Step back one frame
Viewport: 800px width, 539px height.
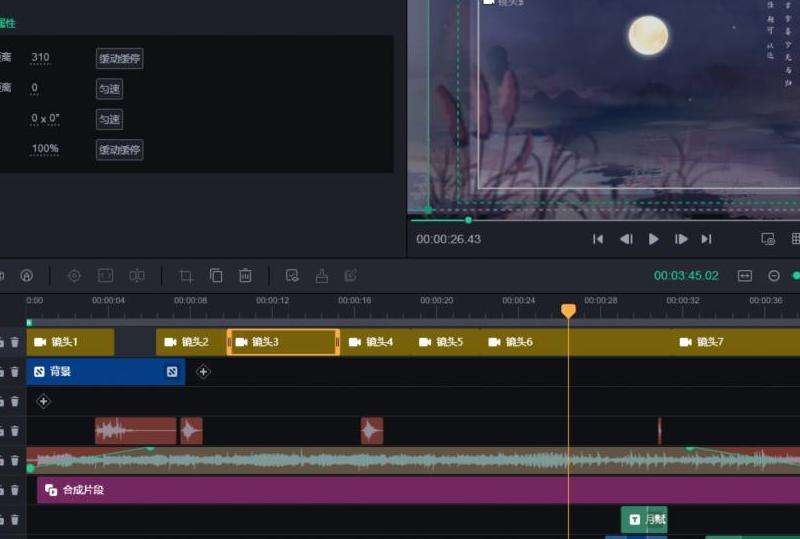pos(626,239)
